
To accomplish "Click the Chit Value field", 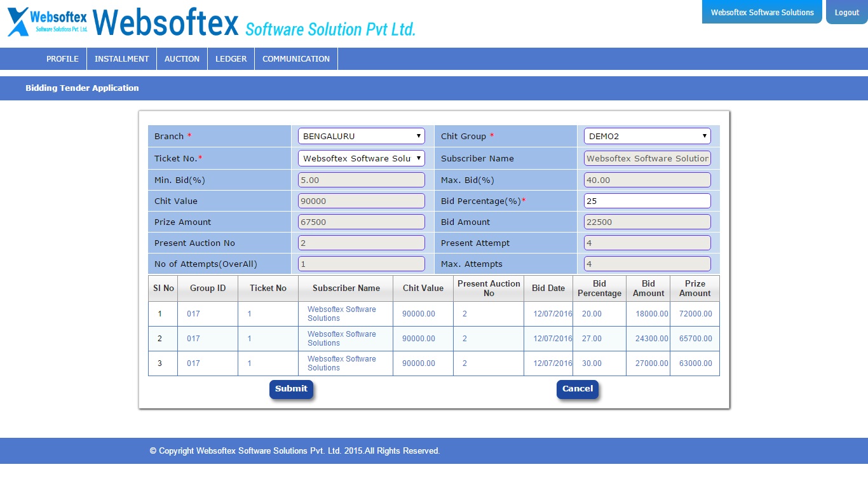I will 362,201.
